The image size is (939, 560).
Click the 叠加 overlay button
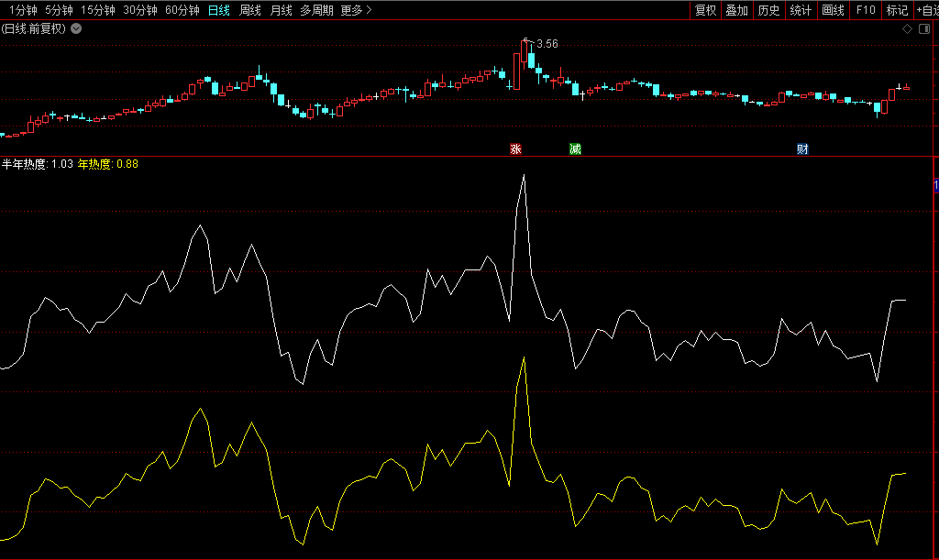pos(737,10)
